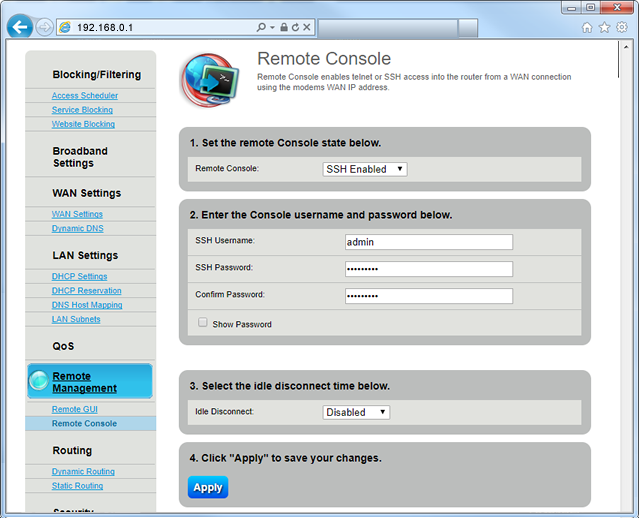Open the Dynamic DNS link
Screen dimensions: 639x518
pyautogui.click(x=77, y=228)
